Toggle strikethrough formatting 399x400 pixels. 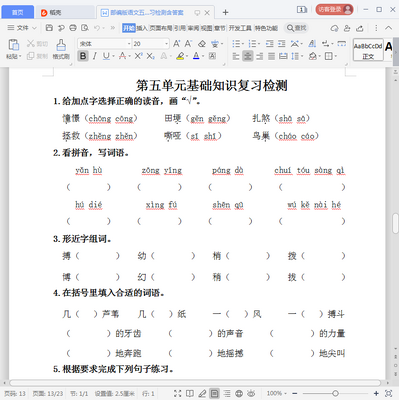click(x=122, y=56)
